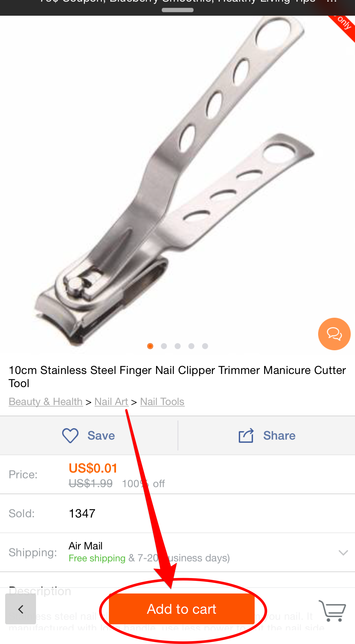Expand the Air Mail shipping options chevron
Viewport: 355px width, 644px height.
coord(343,552)
